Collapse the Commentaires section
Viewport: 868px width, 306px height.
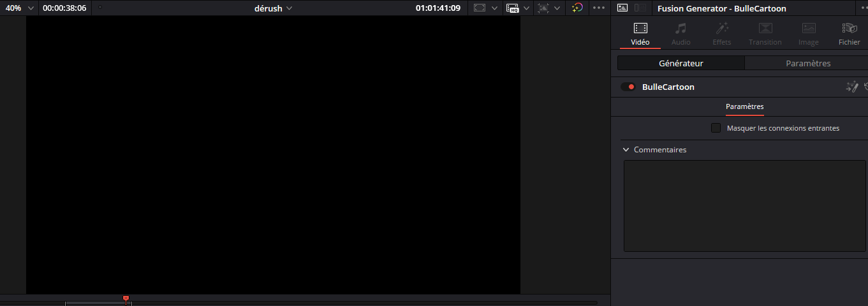tap(626, 150)
